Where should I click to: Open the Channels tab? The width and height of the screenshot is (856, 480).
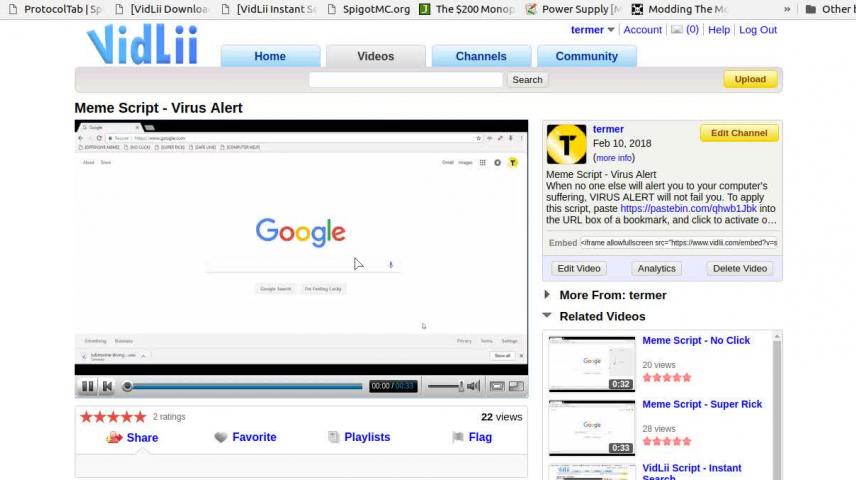pyautogui.click(x=481, y=56)
